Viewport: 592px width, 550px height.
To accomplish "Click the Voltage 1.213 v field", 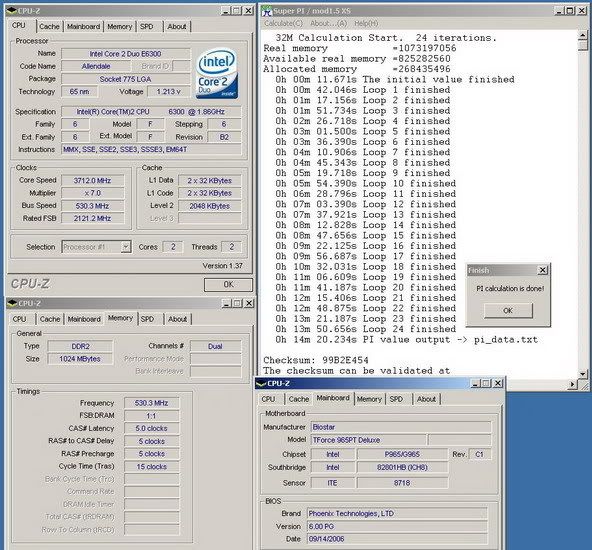I will click(x=168, y=91).
